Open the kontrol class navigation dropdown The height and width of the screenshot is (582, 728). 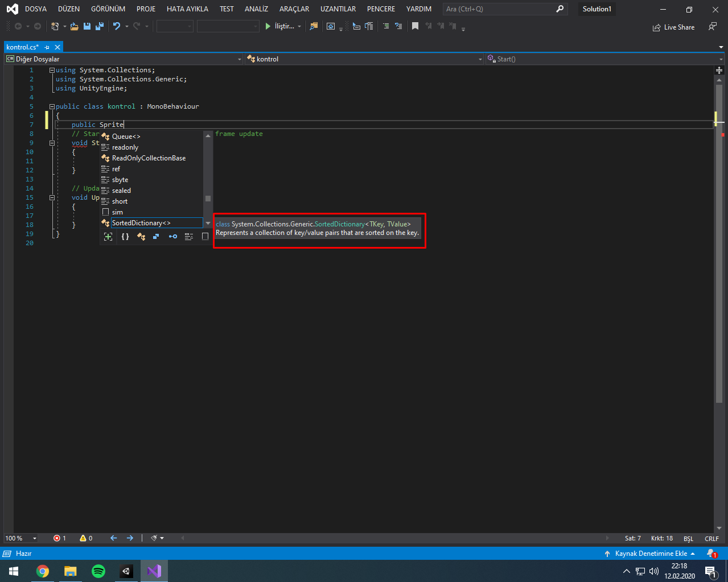point(364,59)
